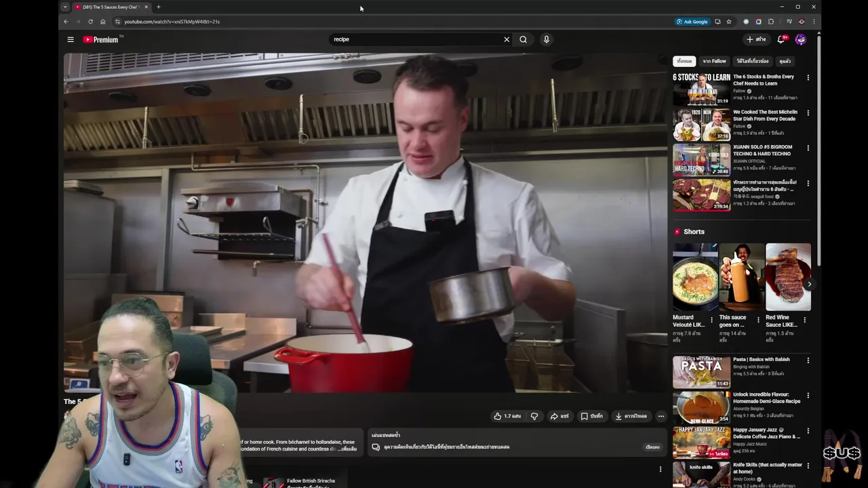Select the 'วิดีโอที่เกี่ยวข้อง' filter chip

[753, 61]
